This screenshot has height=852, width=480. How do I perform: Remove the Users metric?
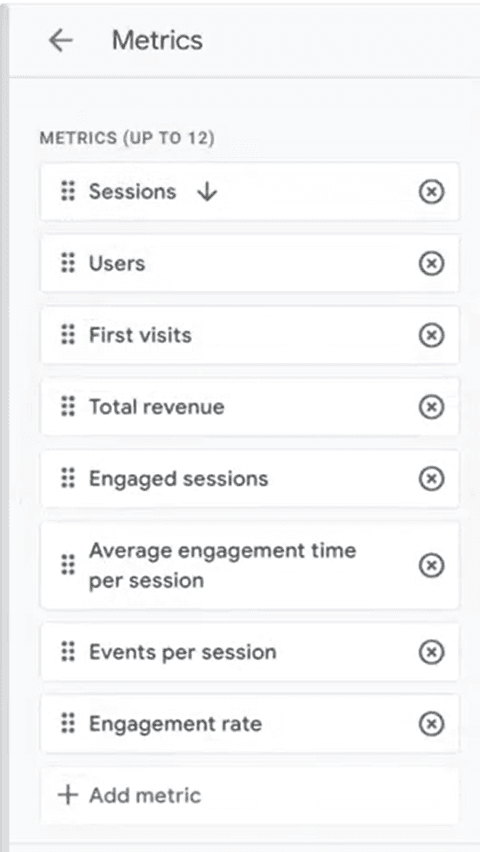pyautogui.click(x=432, y=264)
